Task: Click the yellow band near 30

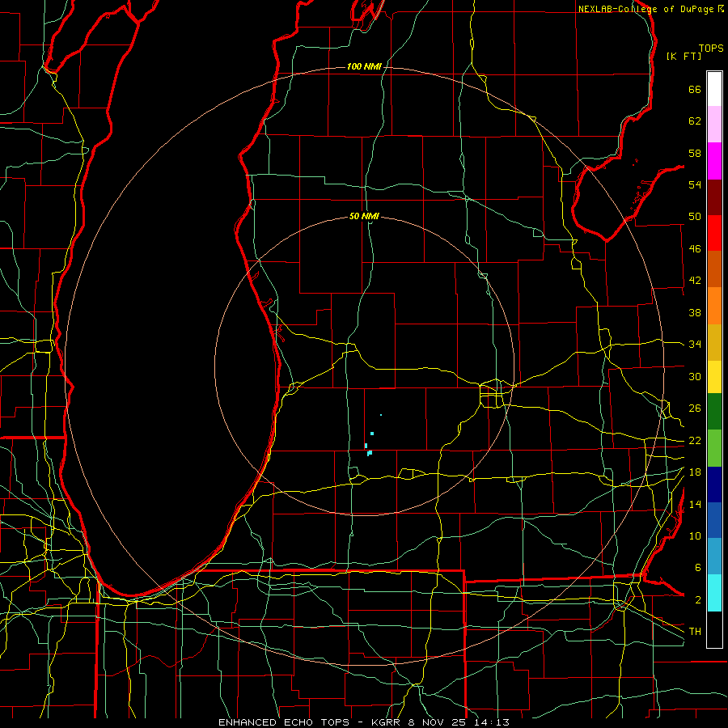Action: point(714,377)
